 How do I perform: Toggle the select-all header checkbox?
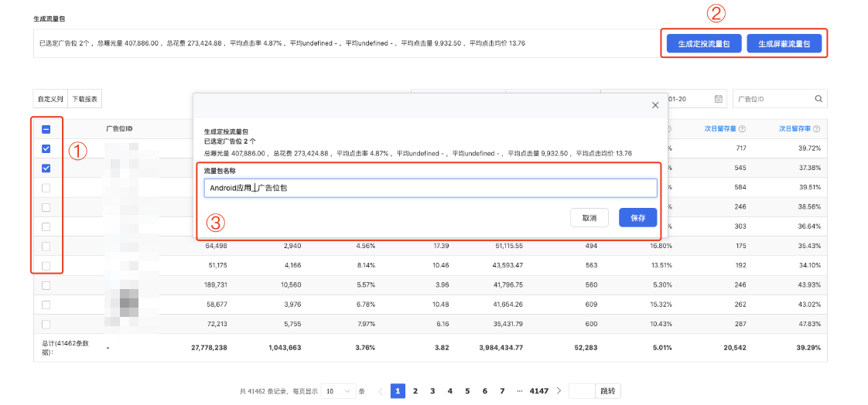click(46, 130)
